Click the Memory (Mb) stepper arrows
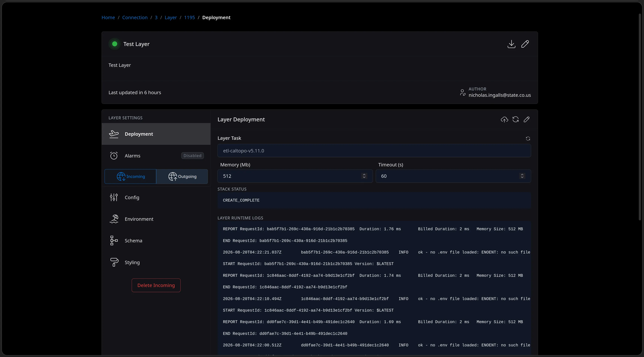The height and width of the screenshot is (357, 644). (x=364, y=176)
